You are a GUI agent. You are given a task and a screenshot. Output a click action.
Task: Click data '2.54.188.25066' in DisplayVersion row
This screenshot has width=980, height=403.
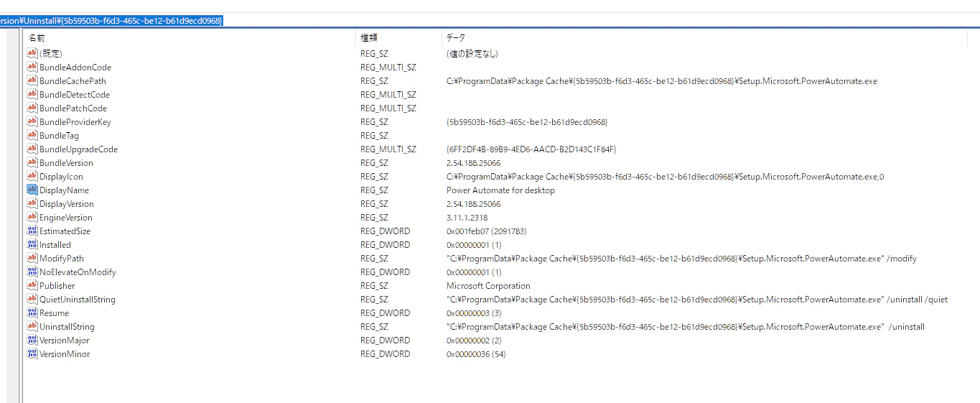tap(474, 204)
